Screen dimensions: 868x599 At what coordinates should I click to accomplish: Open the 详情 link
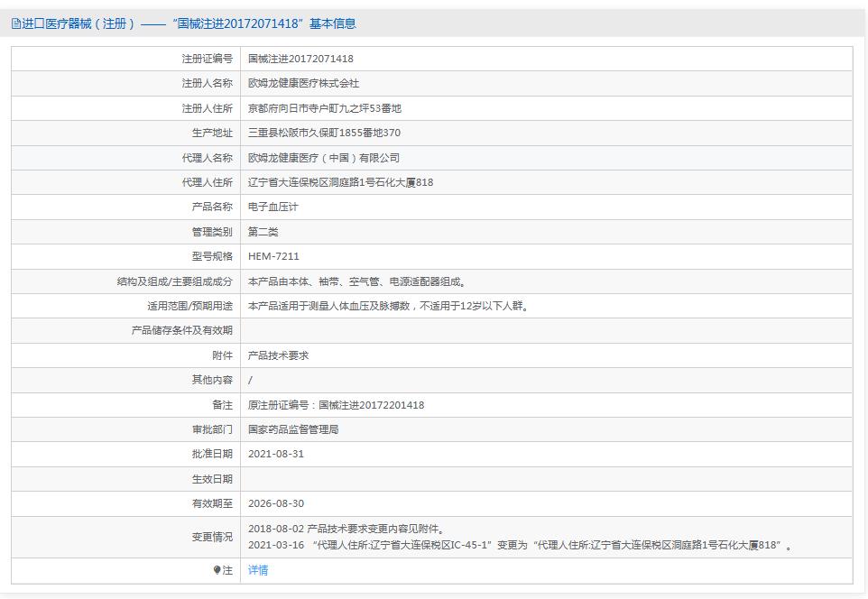[257, 570]
